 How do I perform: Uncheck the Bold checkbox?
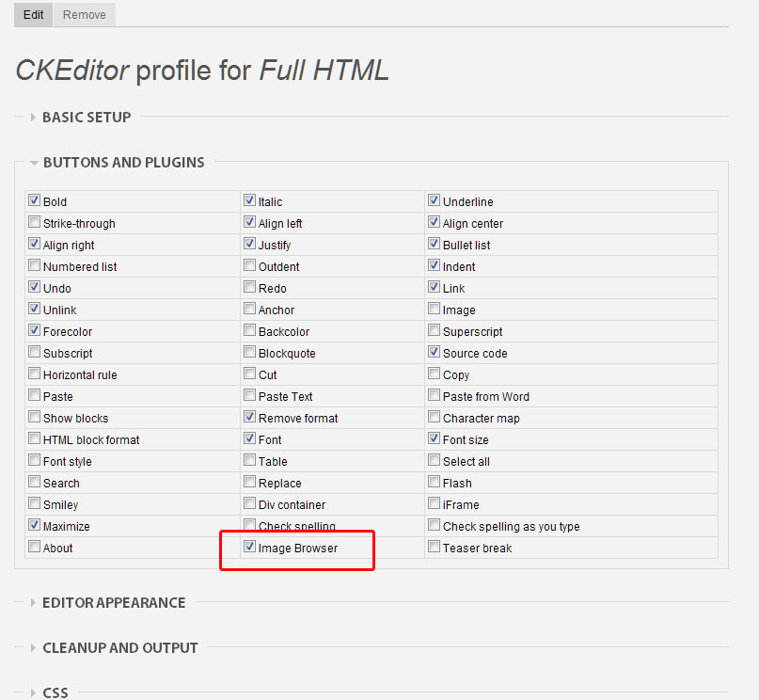[x=35, y=199]
